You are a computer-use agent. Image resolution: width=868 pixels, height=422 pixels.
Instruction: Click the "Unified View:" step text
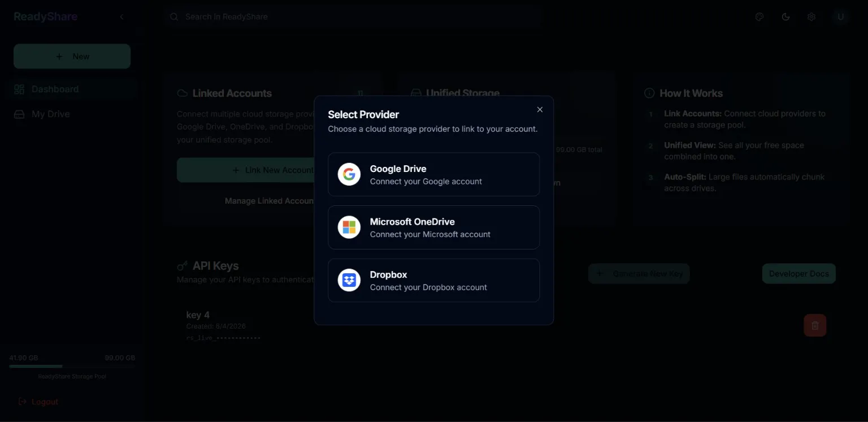[690, 145]
